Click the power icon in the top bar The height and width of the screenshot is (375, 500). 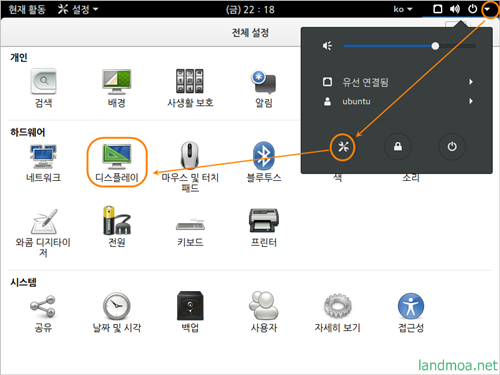472,9
